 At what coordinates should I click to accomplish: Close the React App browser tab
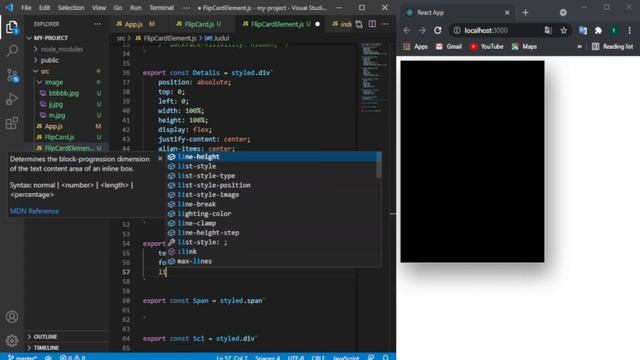[507, 13]
